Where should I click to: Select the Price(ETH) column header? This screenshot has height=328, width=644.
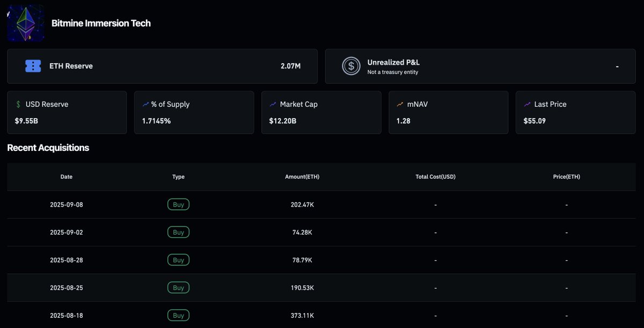pyautogui.click(x=566, y=177)
